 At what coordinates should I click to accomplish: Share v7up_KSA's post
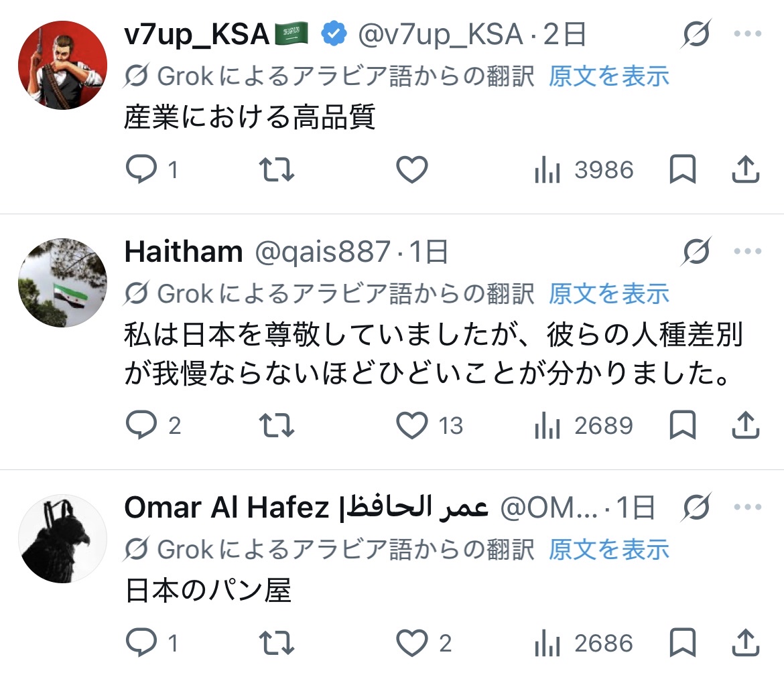[x=744, y=170]
